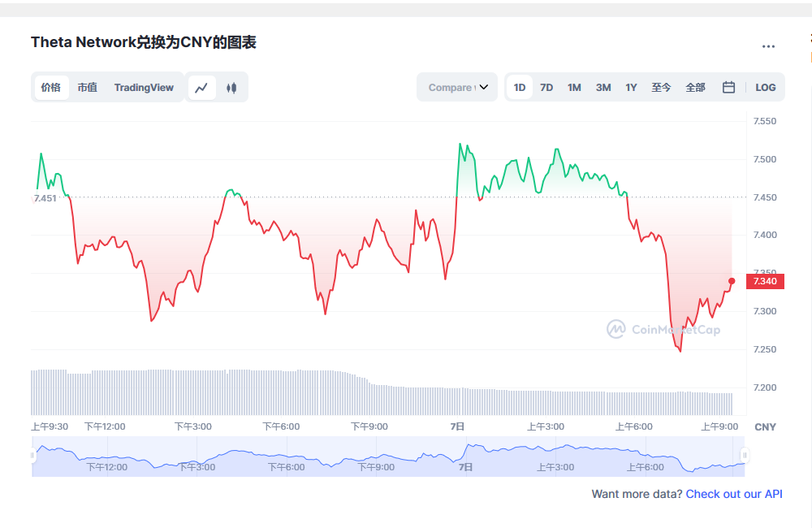Viewport: 812px width, 528px height.
Task: Click the 上午3:00 main x-axis label
Action: (x=546, y=426)
